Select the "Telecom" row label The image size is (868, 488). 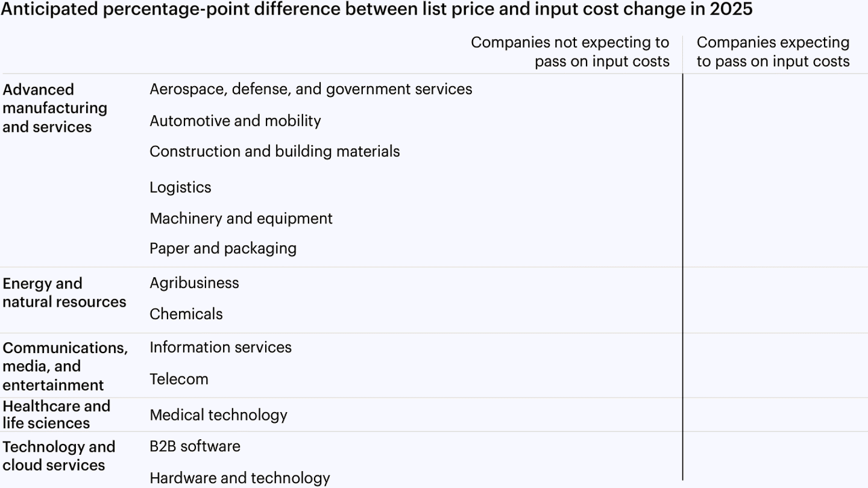coord(178,379)
